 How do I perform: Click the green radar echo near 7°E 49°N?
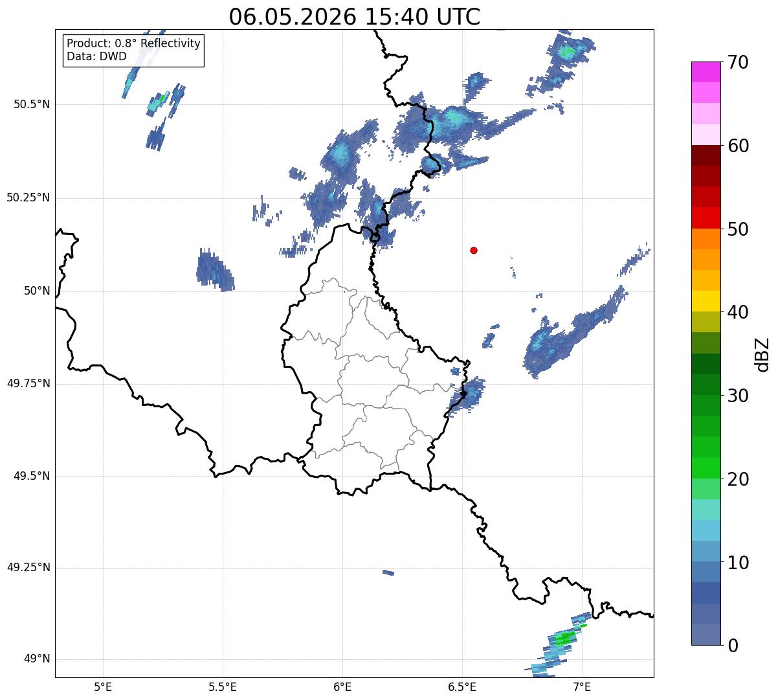coord(564,638)
